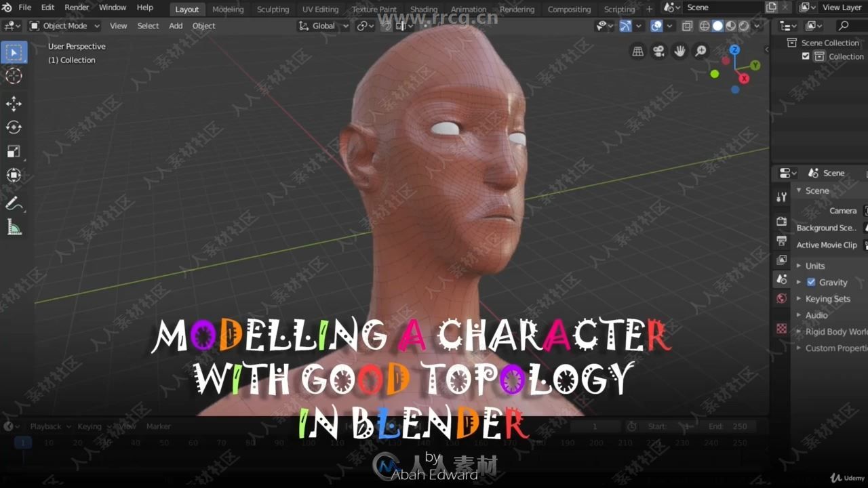The height and width of the screenshot is (488, 868).
Task: Select the Annotate tool
Action: coord(14,203)
